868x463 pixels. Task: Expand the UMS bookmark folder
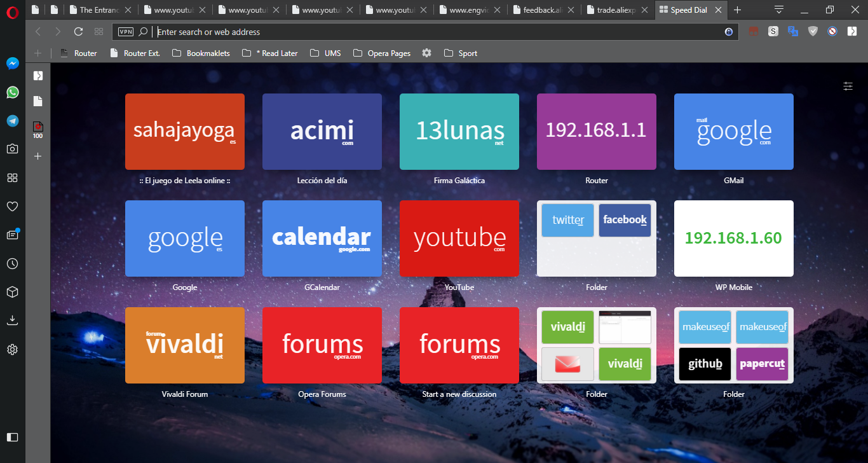click(325, 53)
